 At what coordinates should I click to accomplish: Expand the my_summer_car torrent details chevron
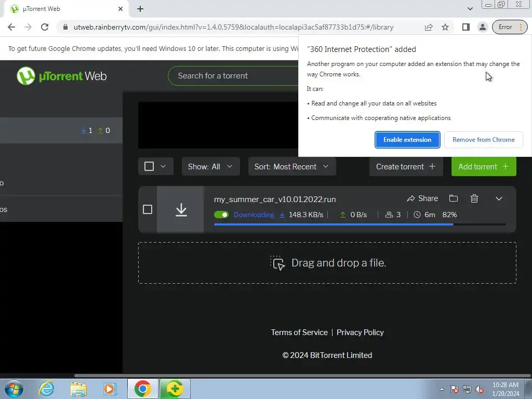click(499, 198)
